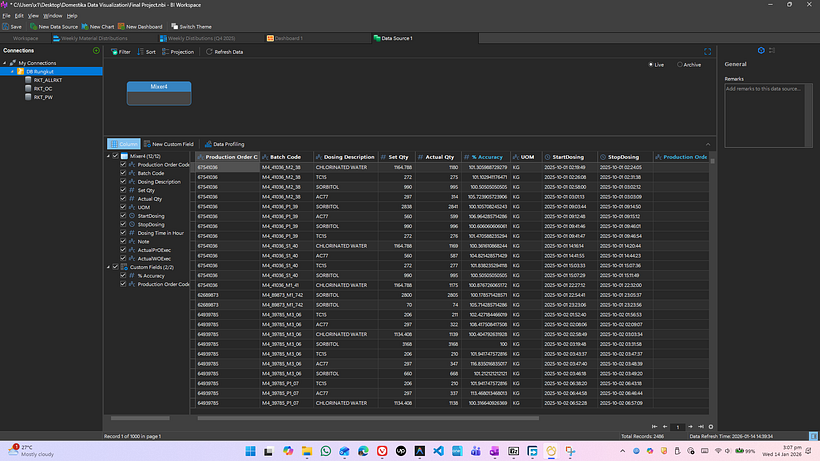The height and width of the screenshot is (461, 820).
Task: Open the File menu
Action: tap(6, 16)
